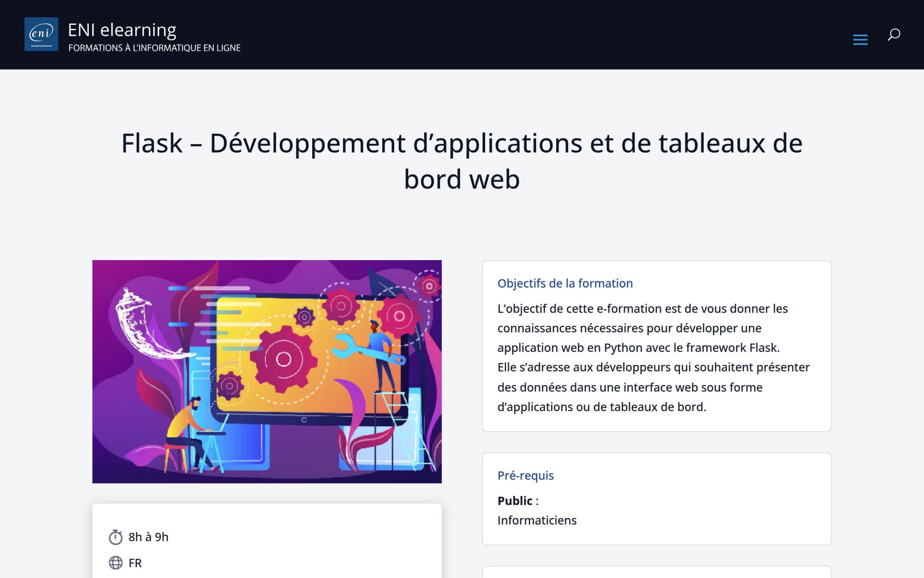Screen dimensions: 924x578
Task: Open the ENI elearning site title
Action: point(122,30)
